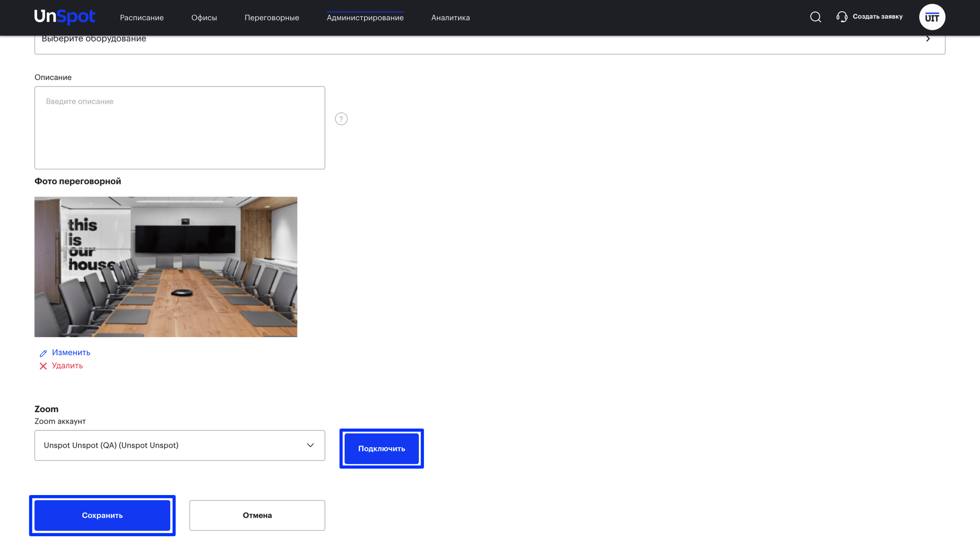Click the Изменить photo link
The width and height of the screenshot is (980, 550).
(71, 352)
